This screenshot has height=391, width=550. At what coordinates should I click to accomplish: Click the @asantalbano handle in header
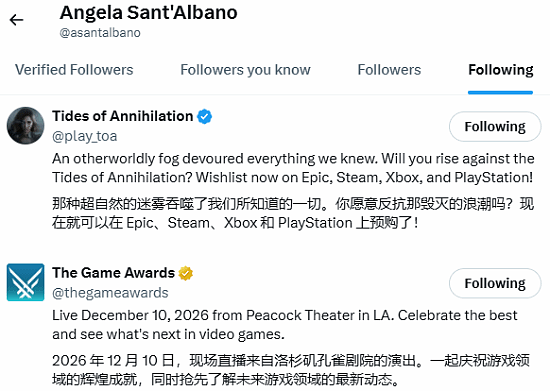[x=100, y=33]
